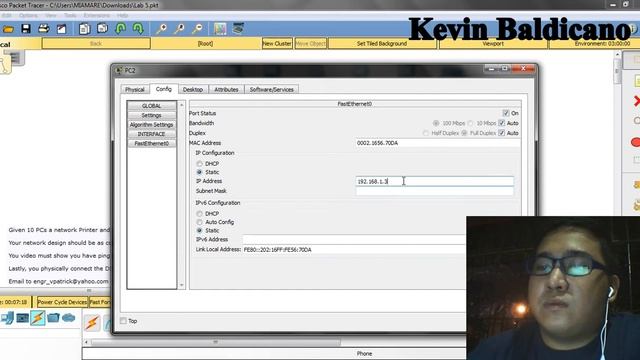
Task: Enable the Top checkbox in PC2 window
Action: coord(123,321)
